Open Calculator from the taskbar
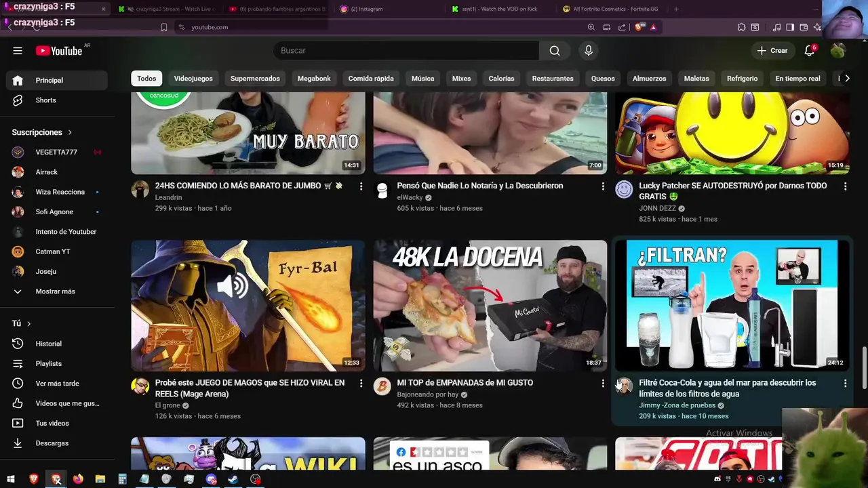This screenshot has height=488, width=868. [x=123, y=479]
